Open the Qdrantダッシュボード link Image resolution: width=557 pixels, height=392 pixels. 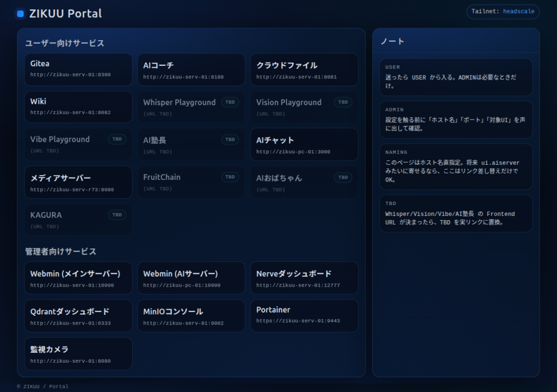(78, 316)
